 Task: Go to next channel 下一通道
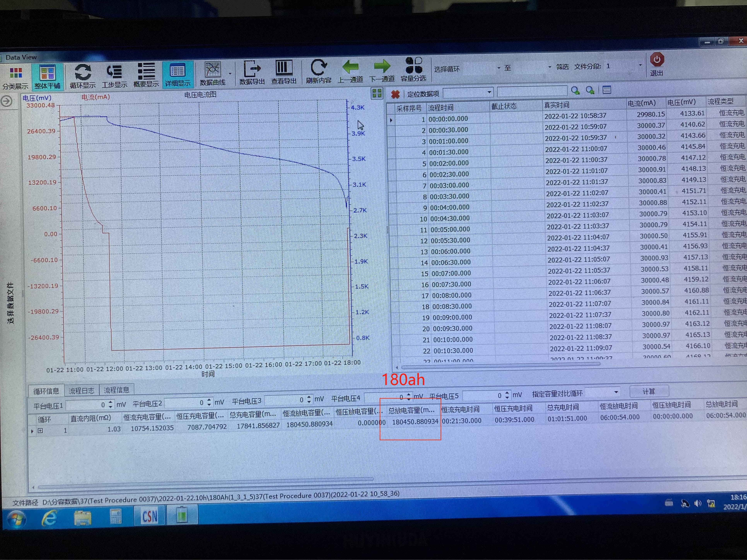[382, 71]
